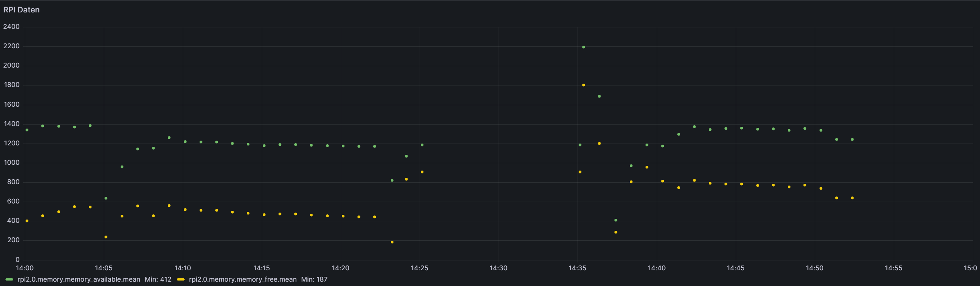Open the RPI Daten panel title menu
This screenshot has width=980, height=286.
pos(21,10)
